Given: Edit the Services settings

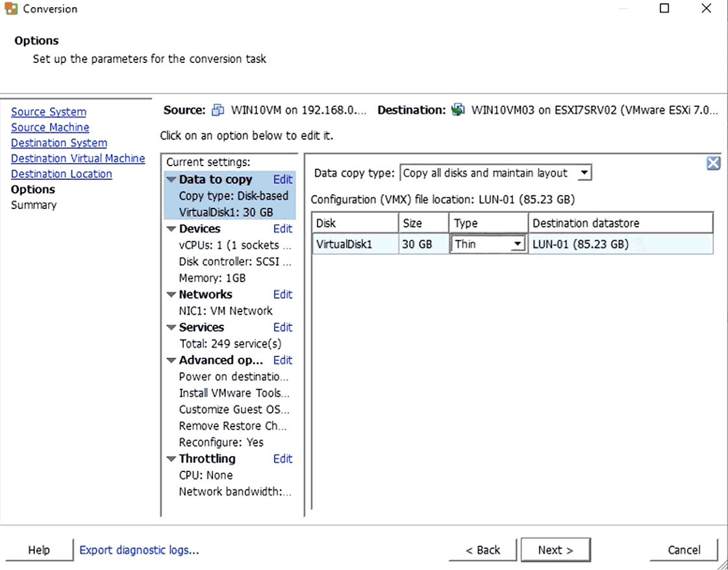Looking at the screenshot, I should coord(282,328).
